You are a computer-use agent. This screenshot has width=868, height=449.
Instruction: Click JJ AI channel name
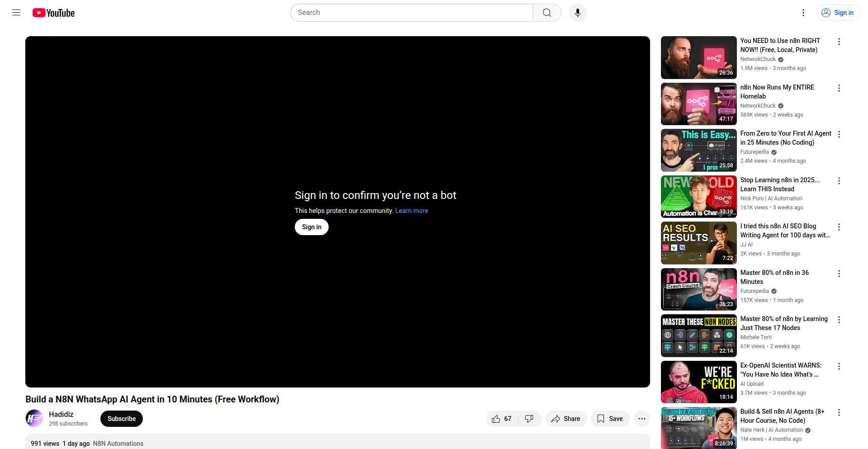pyautogui.click(x=746, y=245)
